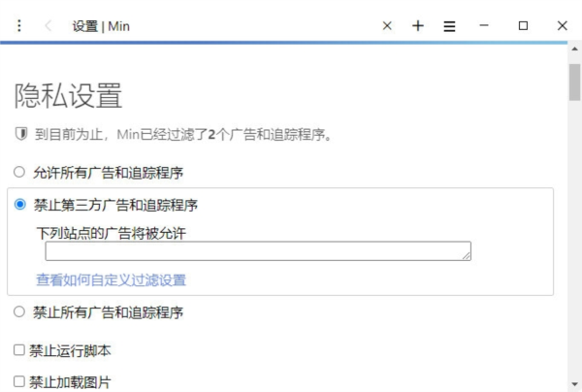Open 查看如何自定义过滤设置 link
Image resolution: width=582 pixels, height=392 pixels.
click(x=111, y=279)
